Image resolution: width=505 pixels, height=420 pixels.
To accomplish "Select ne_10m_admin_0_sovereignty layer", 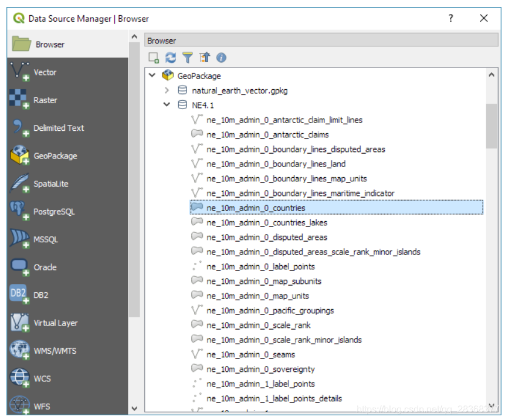I will 260,369.
